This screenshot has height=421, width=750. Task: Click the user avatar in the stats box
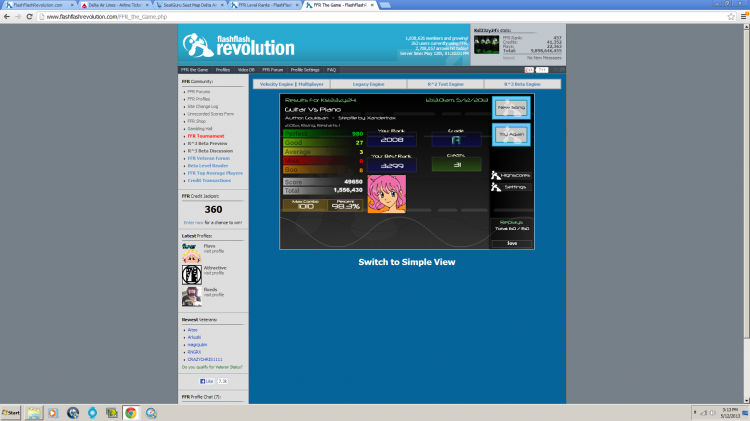pyautogui.click(x=486, y=44)
